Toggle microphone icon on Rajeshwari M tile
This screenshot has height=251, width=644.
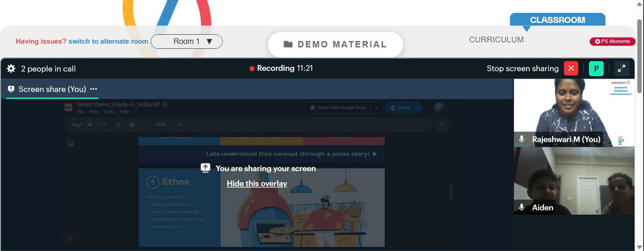(522, 140)
